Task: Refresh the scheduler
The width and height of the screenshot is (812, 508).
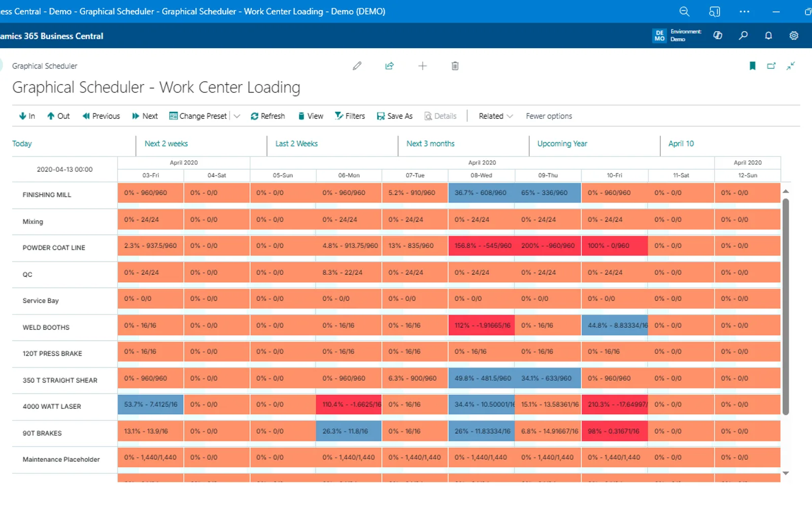Action: coord(267,116)
